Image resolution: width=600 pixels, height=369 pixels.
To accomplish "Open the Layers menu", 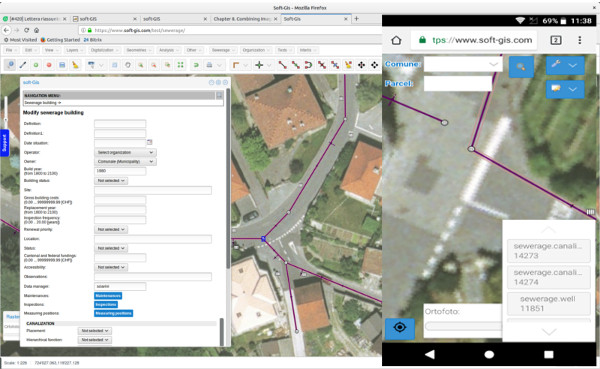I will [x=74, y=50].
